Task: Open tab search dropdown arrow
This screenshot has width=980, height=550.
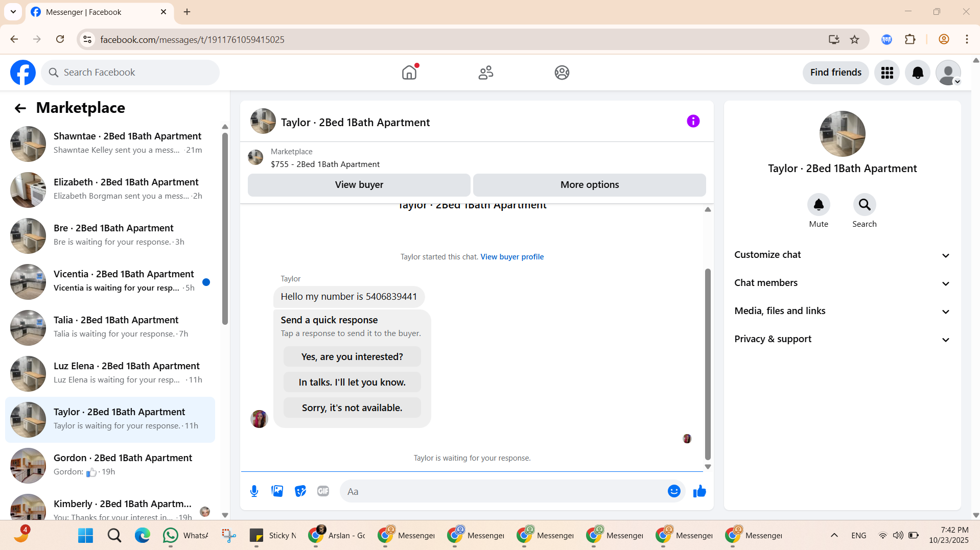Action: (x=13, y=12)
